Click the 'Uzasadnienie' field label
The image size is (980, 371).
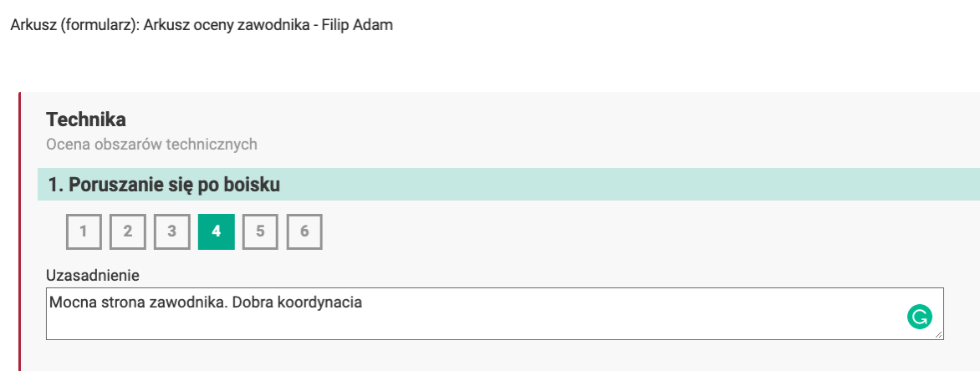tap(92, 274)
